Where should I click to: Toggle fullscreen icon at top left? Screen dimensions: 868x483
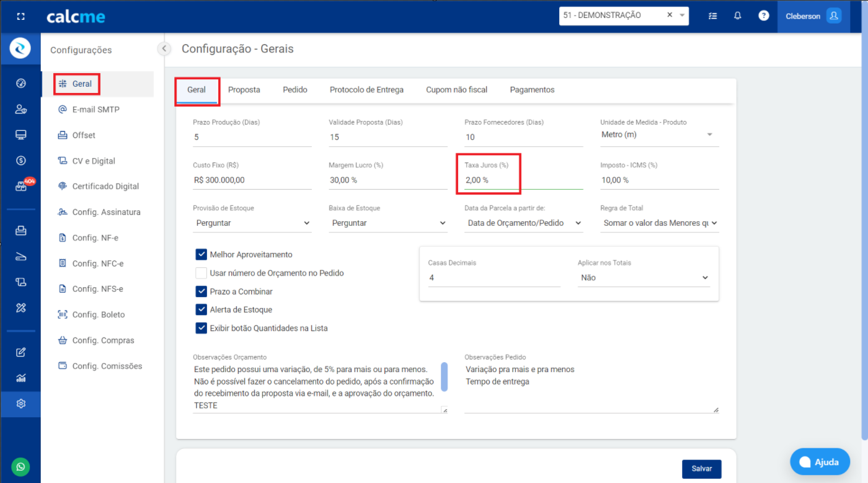[x=20, y=17]
